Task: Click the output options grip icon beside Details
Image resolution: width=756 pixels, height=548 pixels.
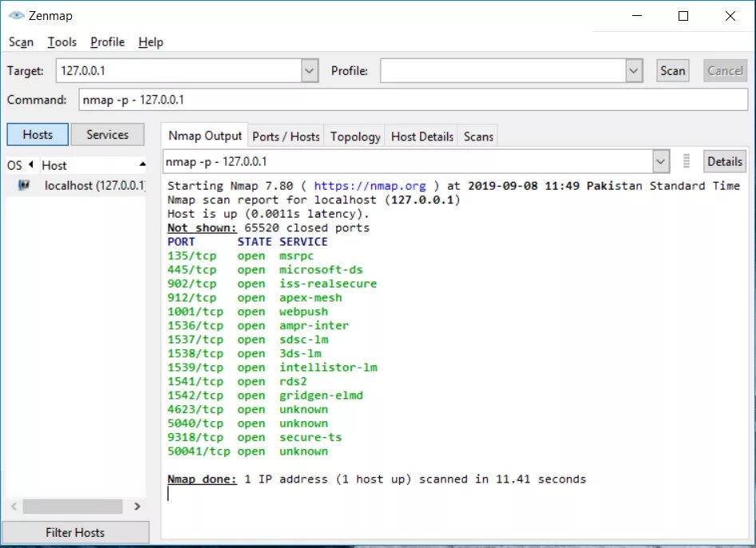Action: (687, 161)
